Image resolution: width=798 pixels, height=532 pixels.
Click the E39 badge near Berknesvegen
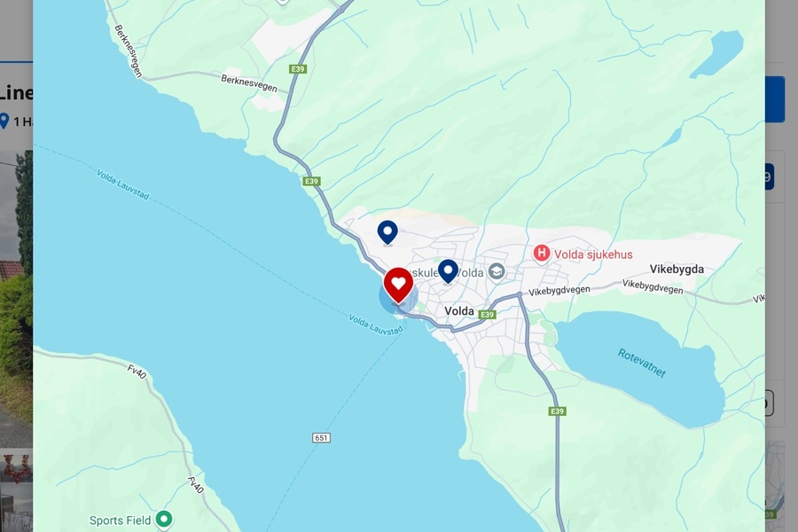[298, 69]
